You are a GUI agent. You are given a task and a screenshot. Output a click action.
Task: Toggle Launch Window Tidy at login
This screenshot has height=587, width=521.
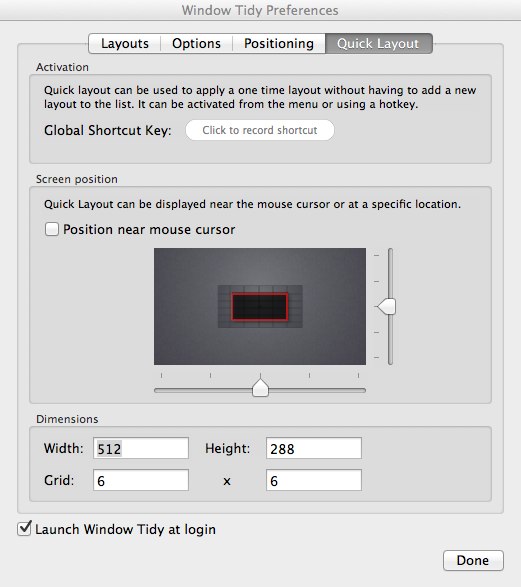(x=24, y=529)
